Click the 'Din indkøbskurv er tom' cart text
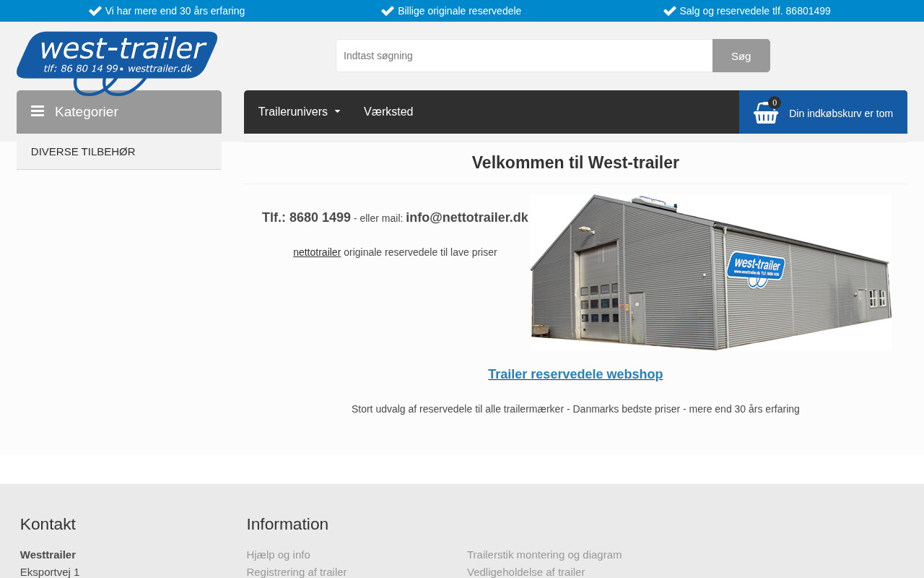924x578 pixels. [841, 113]
